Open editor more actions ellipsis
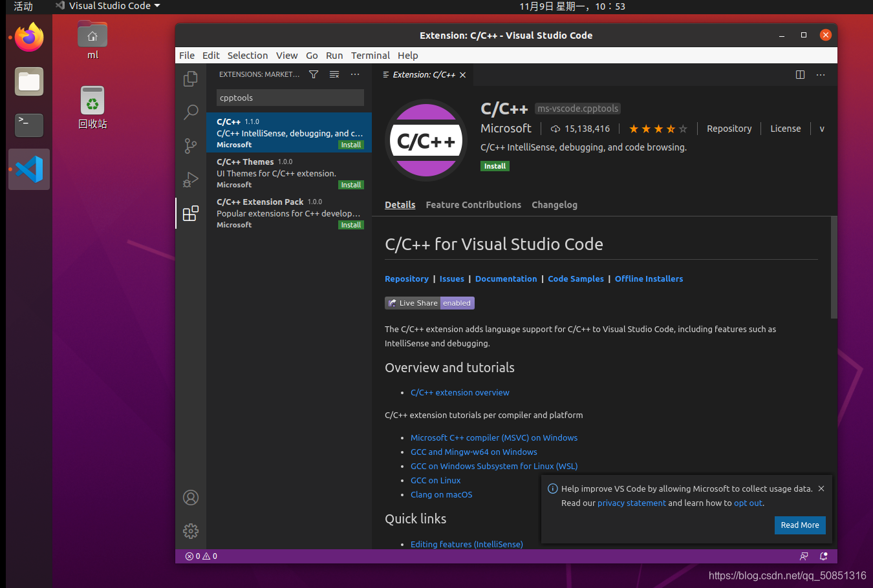This screenshot has width=873, height=588. (x=821, y=75)
